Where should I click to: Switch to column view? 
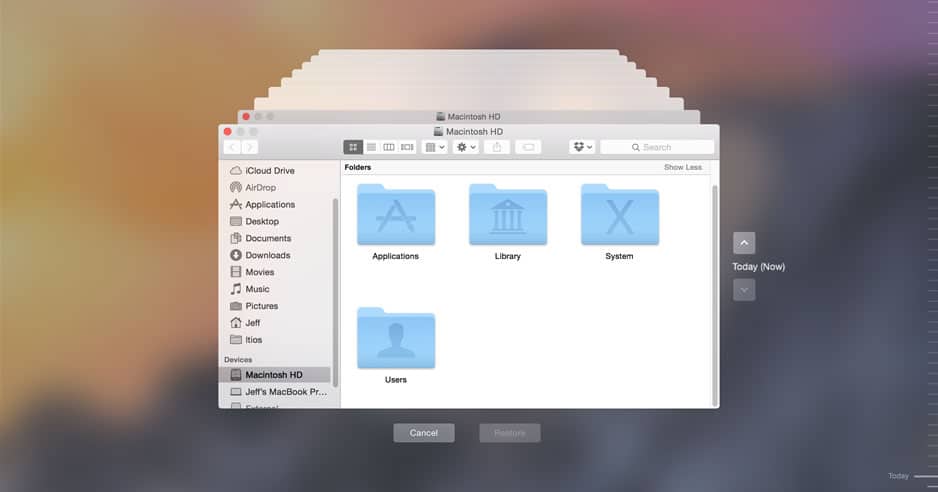tap(389, 147)
